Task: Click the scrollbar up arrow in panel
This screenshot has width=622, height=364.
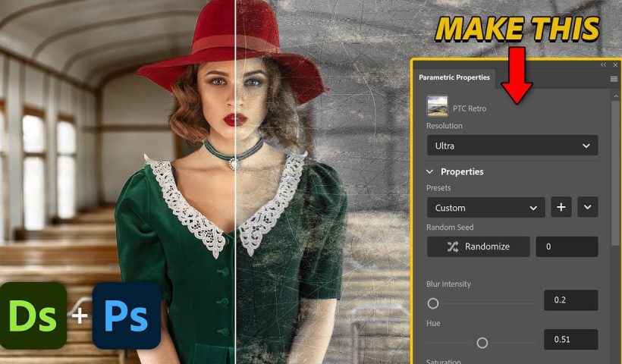Action: (x=614, y=95)
